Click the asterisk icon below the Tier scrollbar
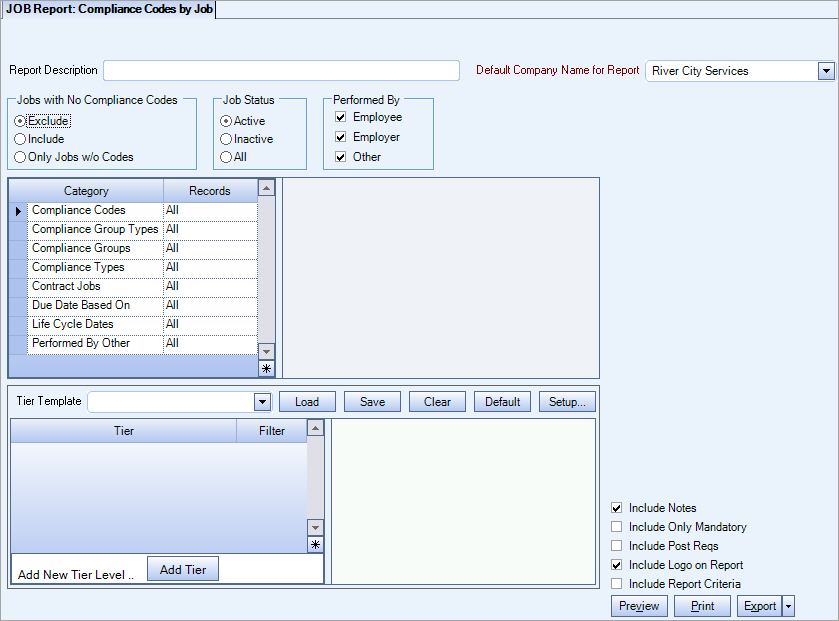 click(x=316, y=543)
